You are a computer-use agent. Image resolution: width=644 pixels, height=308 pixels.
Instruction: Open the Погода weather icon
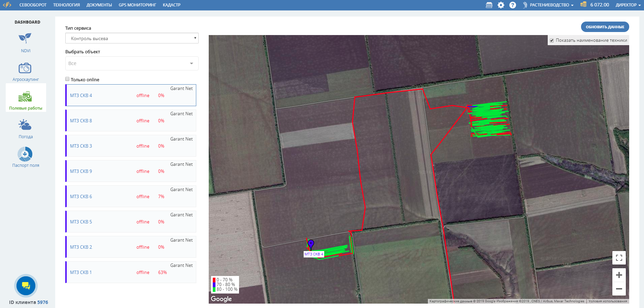coord(25,125)
